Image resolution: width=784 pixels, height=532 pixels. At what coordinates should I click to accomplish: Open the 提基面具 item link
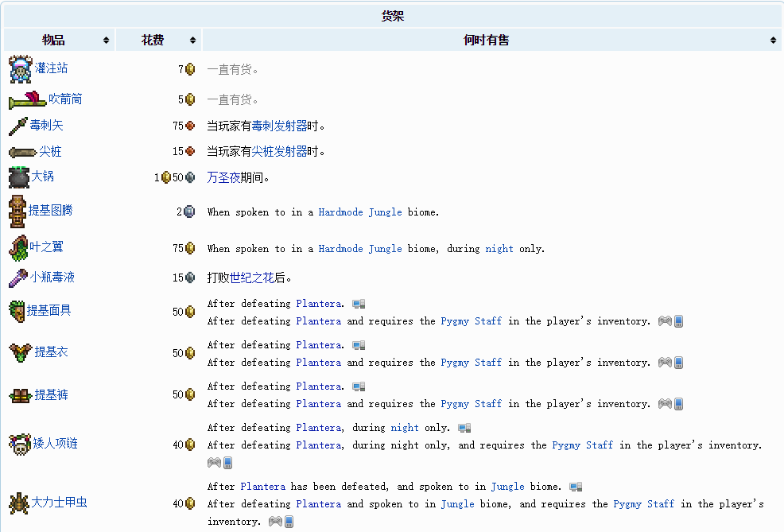tap(49, 310)
